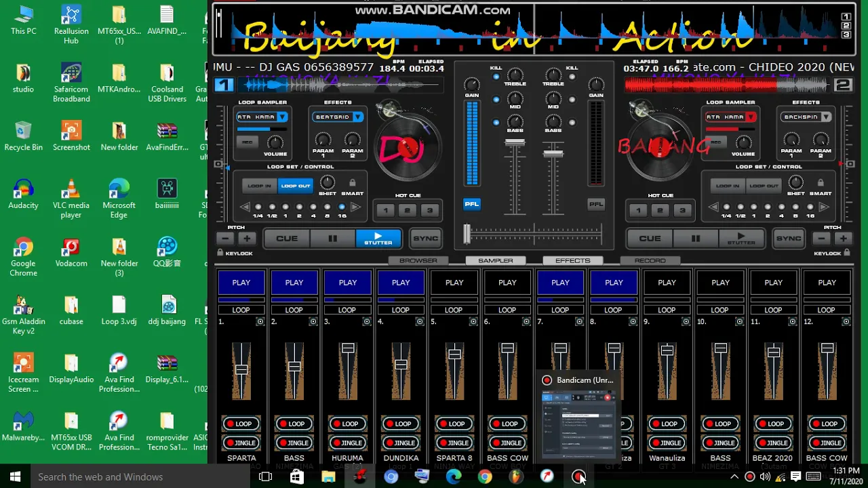Open Microsoft Edge desktop icon

click(119, 199)
